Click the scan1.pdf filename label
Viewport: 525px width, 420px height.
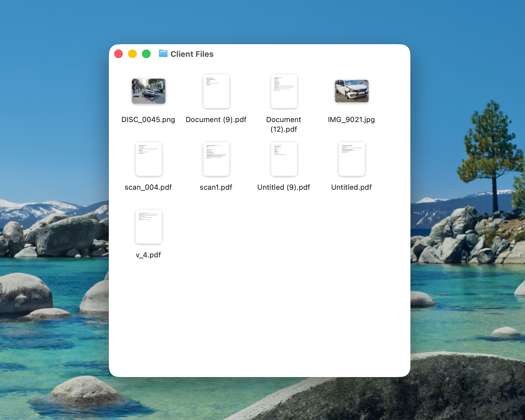pyautogui.click(x=216, y=187)
